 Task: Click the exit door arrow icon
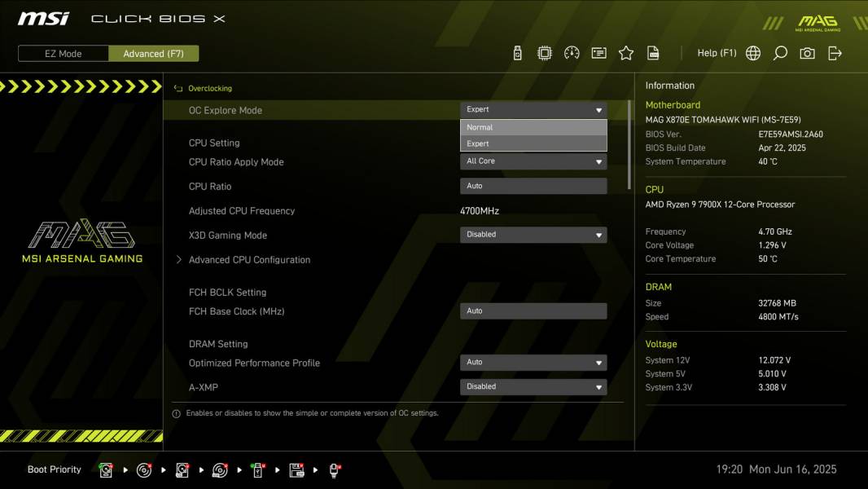pos(835,53)
